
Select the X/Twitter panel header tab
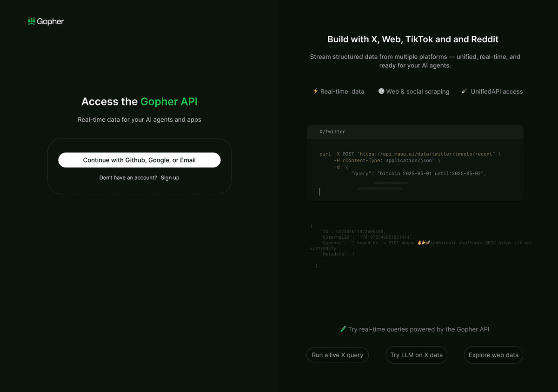point(332,131)
